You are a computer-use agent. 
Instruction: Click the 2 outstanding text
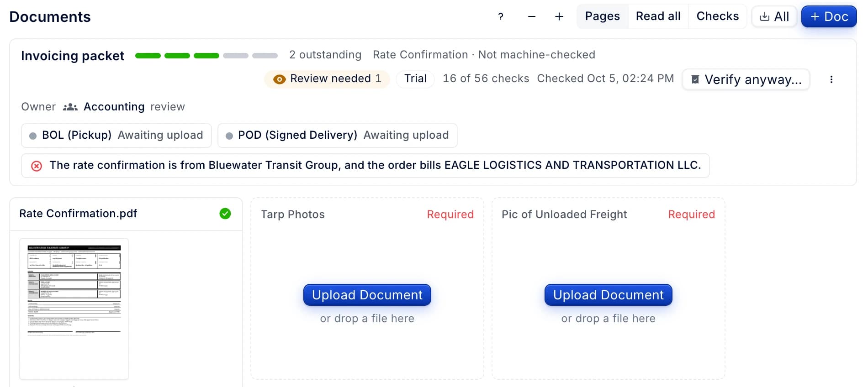click(325, 55)
